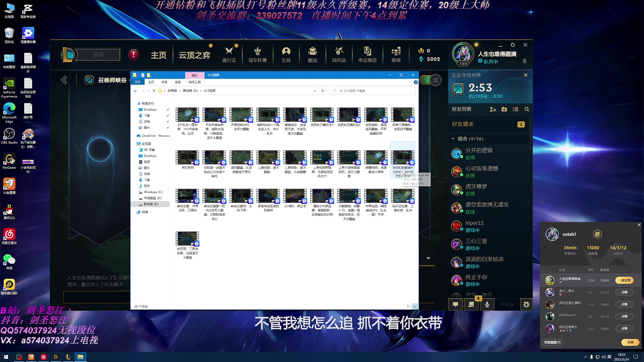Open the missions scroll icon

(471, 304)
